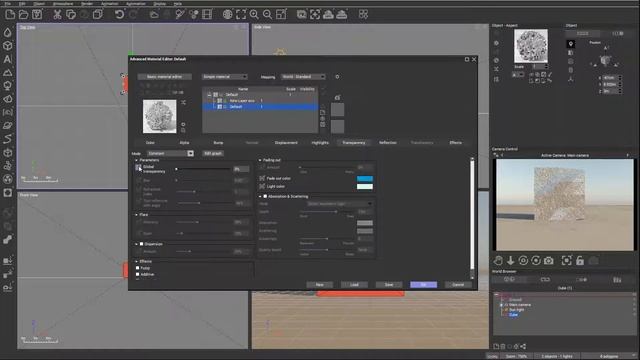Click the Global transparency slider track
640x360 pixels.
click(203, 169)
